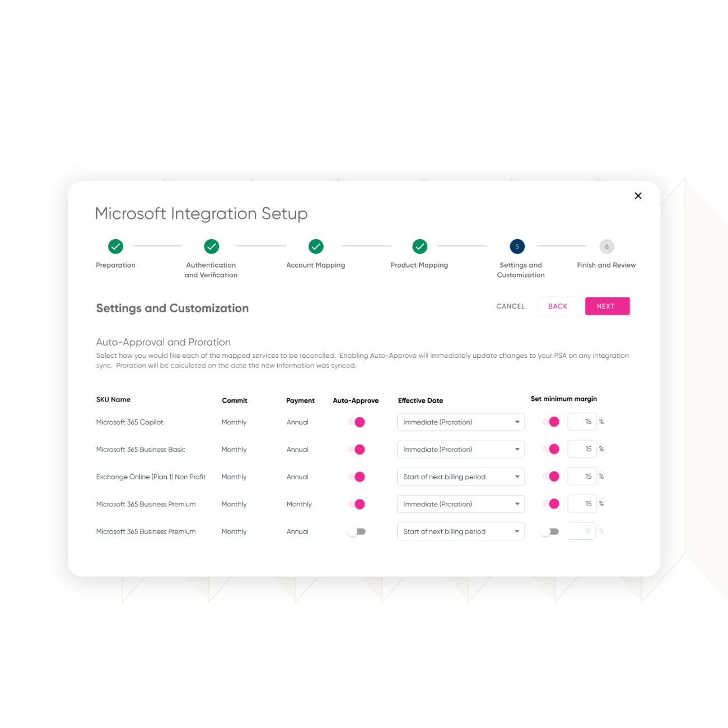Expand Effective Date dropdown for Exchange Online Non Profit
The image size is (728, 728).
point(460,477)
